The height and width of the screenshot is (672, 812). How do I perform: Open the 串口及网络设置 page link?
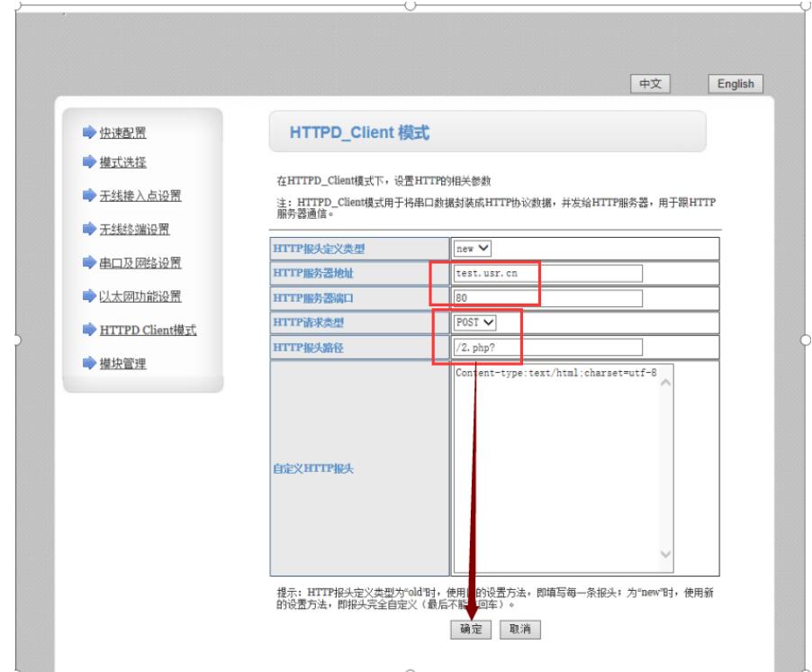click(x=140, y=263)
